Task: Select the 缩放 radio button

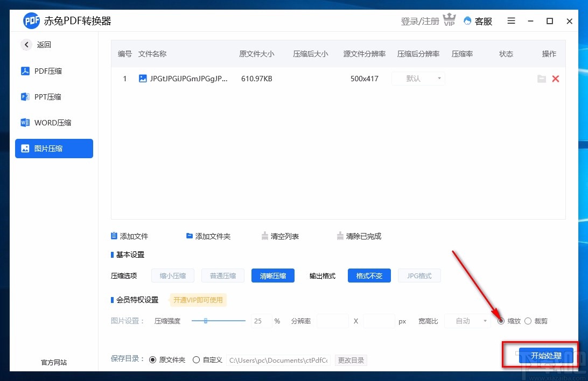Action: (501, 321)
